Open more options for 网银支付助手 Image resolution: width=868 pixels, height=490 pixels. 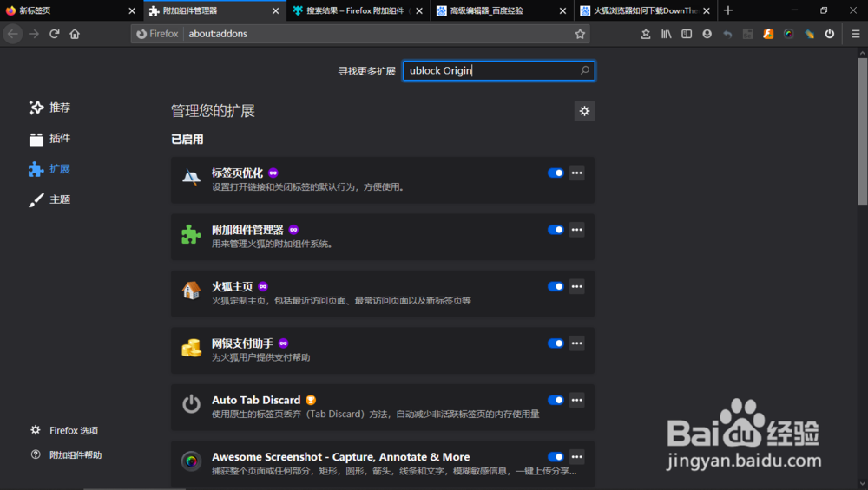coord(577,343)
